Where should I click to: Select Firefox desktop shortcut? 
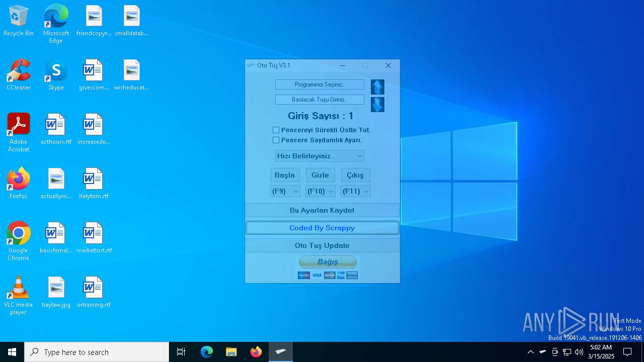pyautogui.click(x=19, y=184)
